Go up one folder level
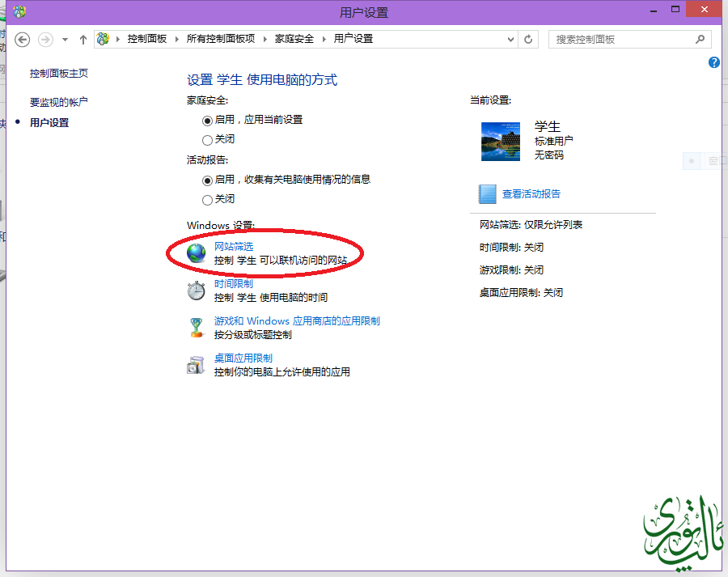This screenshot has height=577, width=728. [83, 40]
